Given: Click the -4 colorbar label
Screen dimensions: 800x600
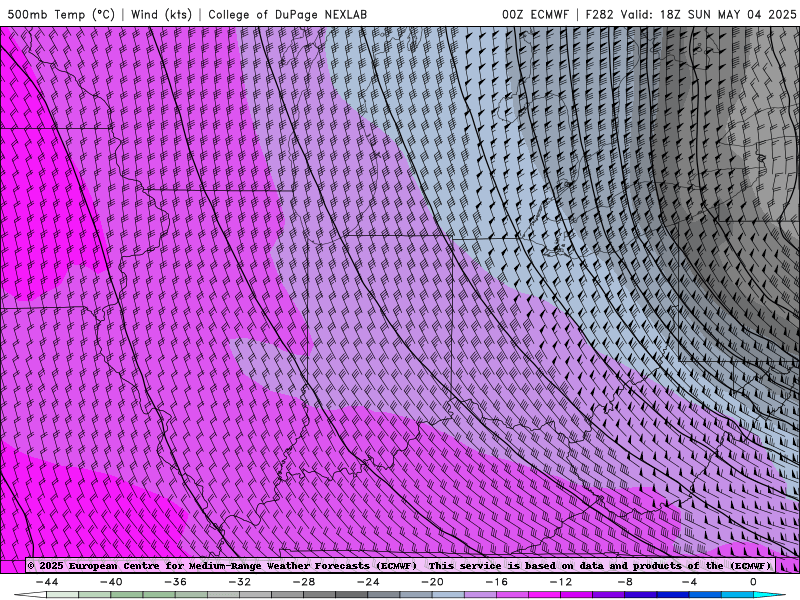Looking at the screenshot, I should [690, 582].
